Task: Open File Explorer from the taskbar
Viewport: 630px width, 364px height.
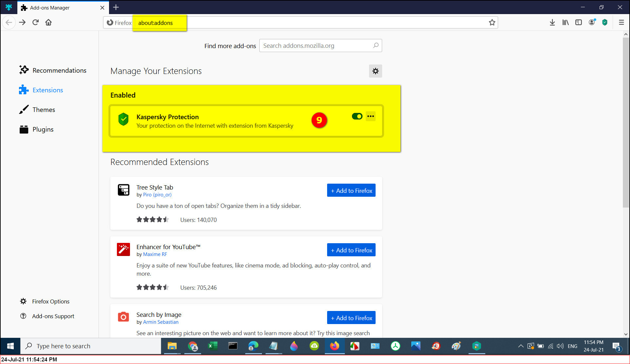Action: 172,346
